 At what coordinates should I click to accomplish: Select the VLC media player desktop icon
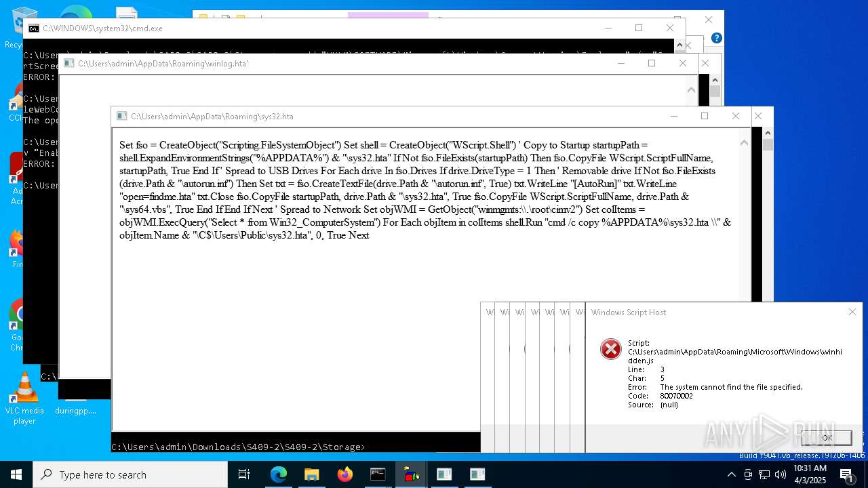[x=24, y=399]
